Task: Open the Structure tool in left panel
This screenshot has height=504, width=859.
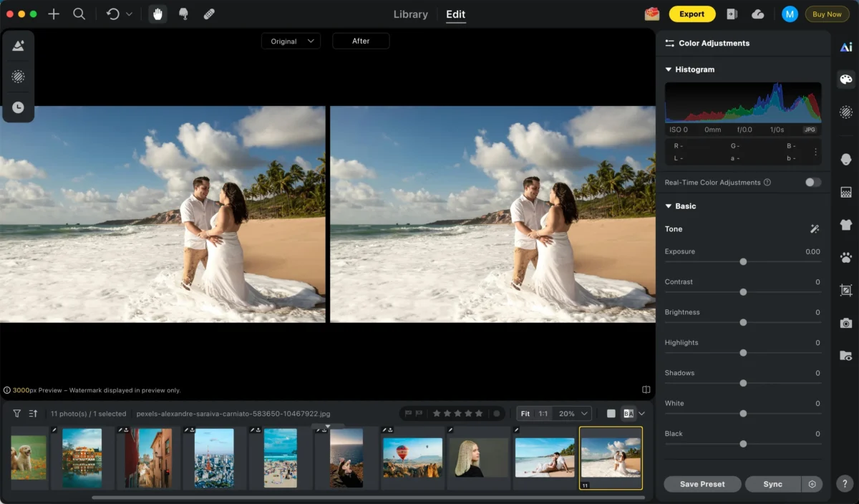Action: tap(18, 77)
